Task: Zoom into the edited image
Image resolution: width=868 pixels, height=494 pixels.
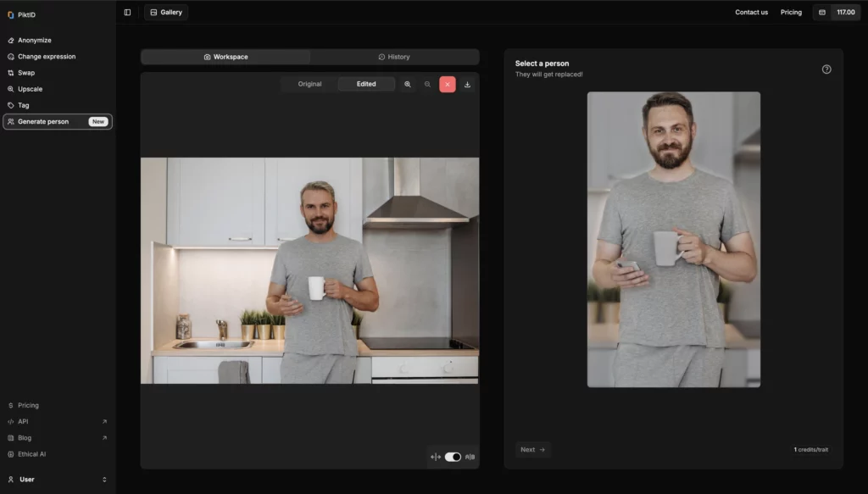Action: 408,84
